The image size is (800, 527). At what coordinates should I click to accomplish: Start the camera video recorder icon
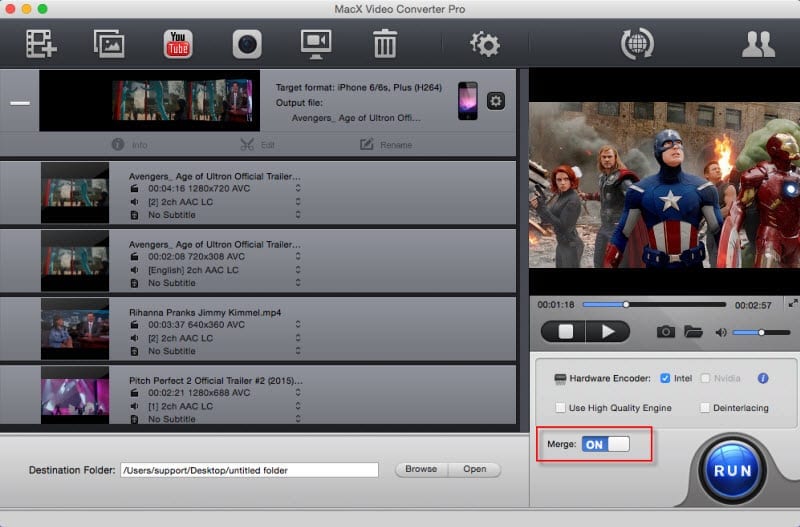(x=247, y=44)
